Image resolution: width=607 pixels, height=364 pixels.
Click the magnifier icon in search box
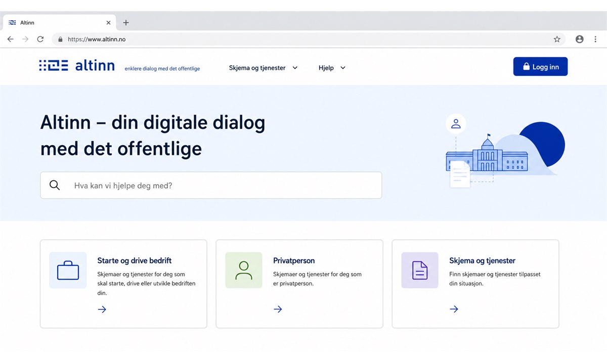pos(55,185)
